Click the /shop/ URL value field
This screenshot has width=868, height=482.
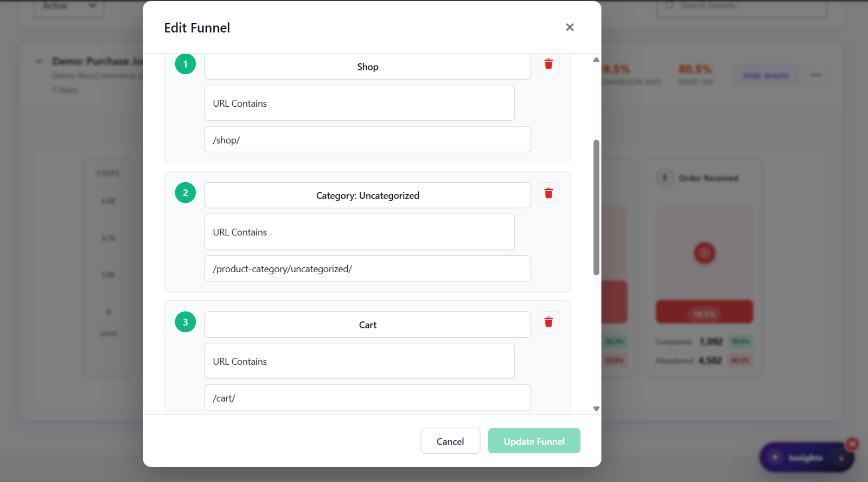tap(367, 139)
